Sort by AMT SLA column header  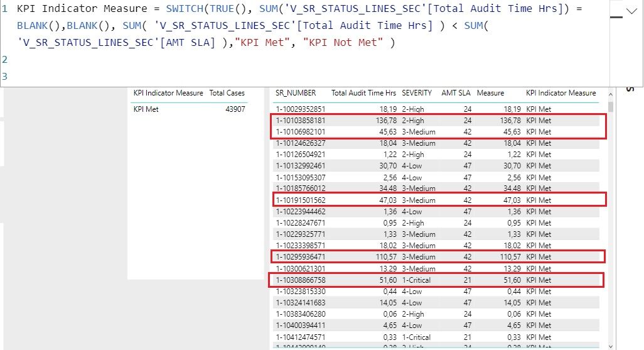coord(456,93)
